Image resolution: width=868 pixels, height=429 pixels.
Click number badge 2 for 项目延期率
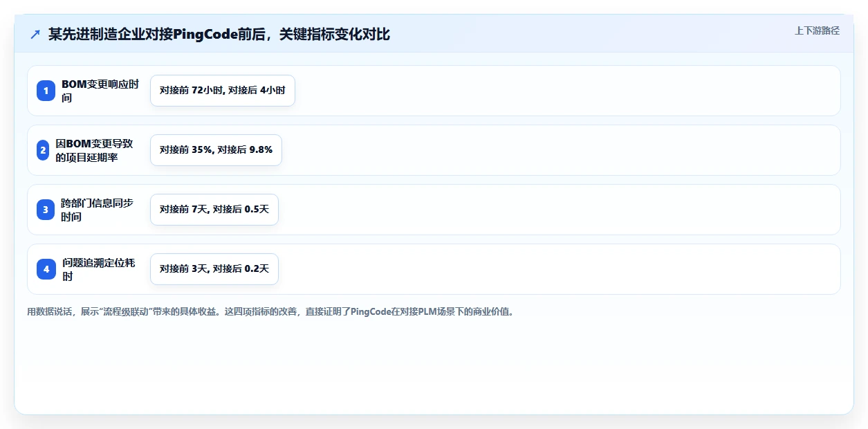coord(42,150)
